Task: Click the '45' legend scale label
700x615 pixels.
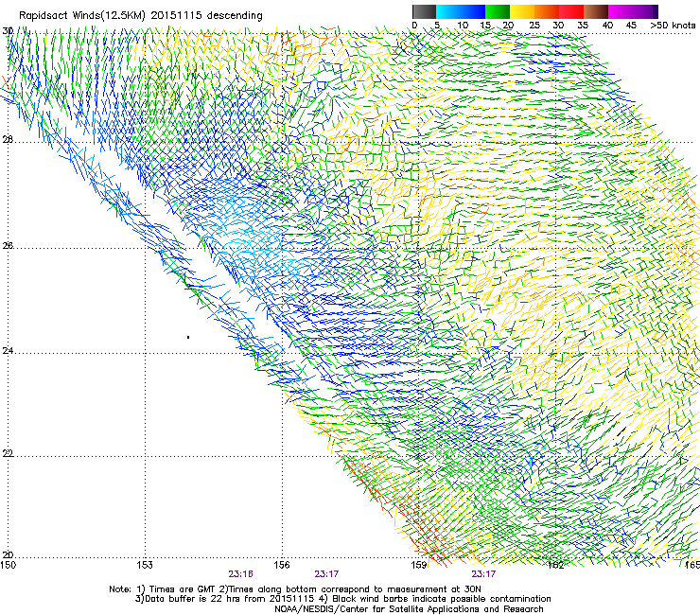Action: (x=631, y=26)
